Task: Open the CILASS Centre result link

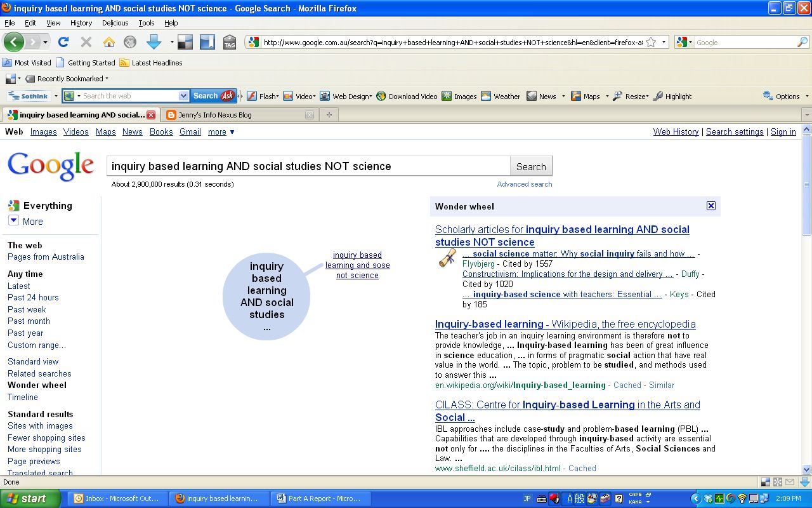Action: tap(568, 411)
